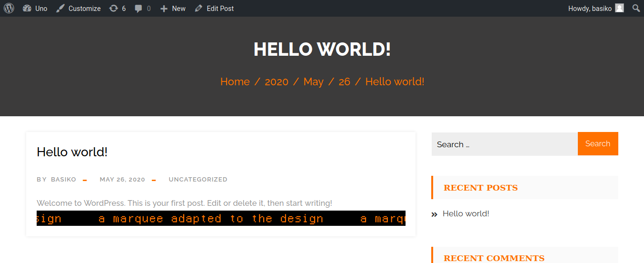Open the Uno site dashboard icon
Viewport: 644px width, 263px height.
coord(27,8)
